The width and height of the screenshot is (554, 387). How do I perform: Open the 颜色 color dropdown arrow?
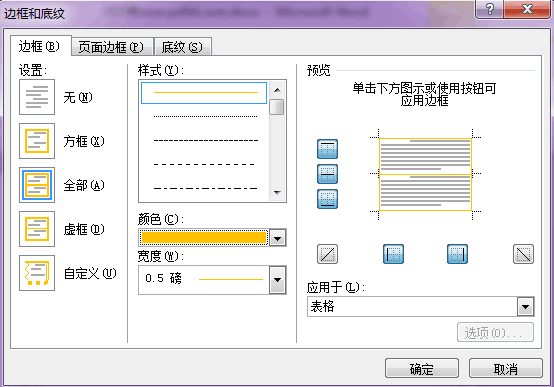click(278, 238)
